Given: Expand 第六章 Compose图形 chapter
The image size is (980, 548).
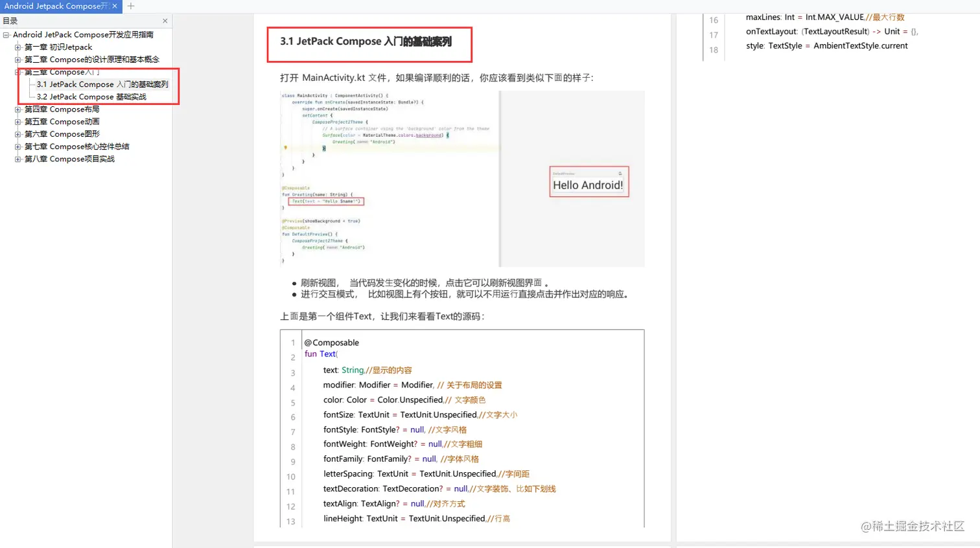Looking at the screenshot, I should 18,133.
